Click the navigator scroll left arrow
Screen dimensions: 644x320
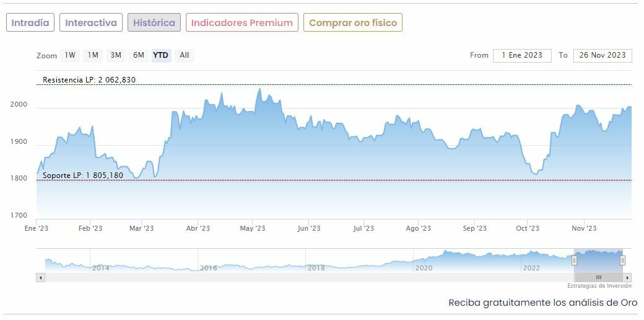click(x=41, y=277)
